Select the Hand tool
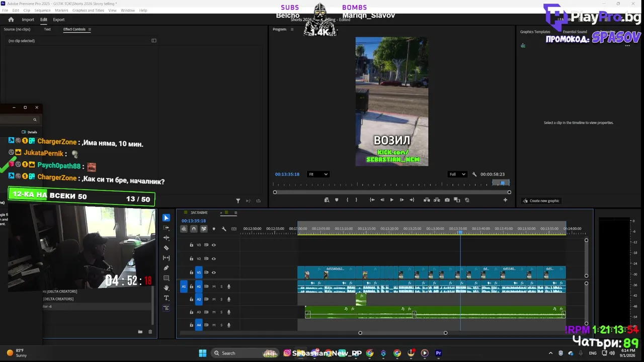The width and height of the screenshot is (644, 362). (167, 288)
